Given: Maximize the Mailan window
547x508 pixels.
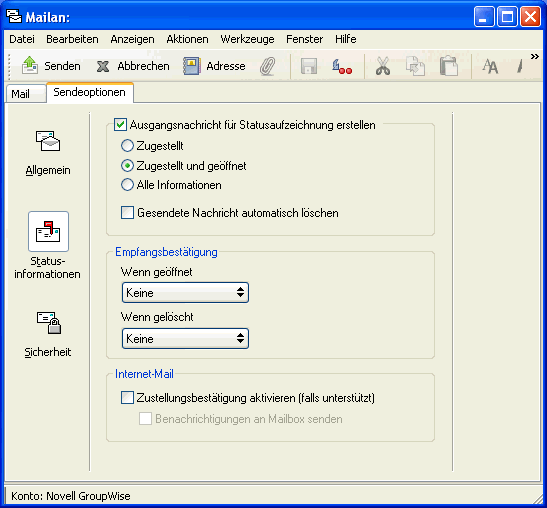Looking at the screenshot, I should 507,16.
